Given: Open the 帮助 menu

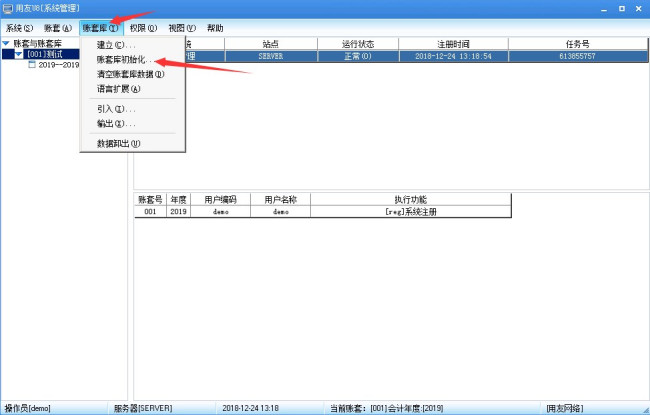Looking at the screenshot, I should pos(215,28).
